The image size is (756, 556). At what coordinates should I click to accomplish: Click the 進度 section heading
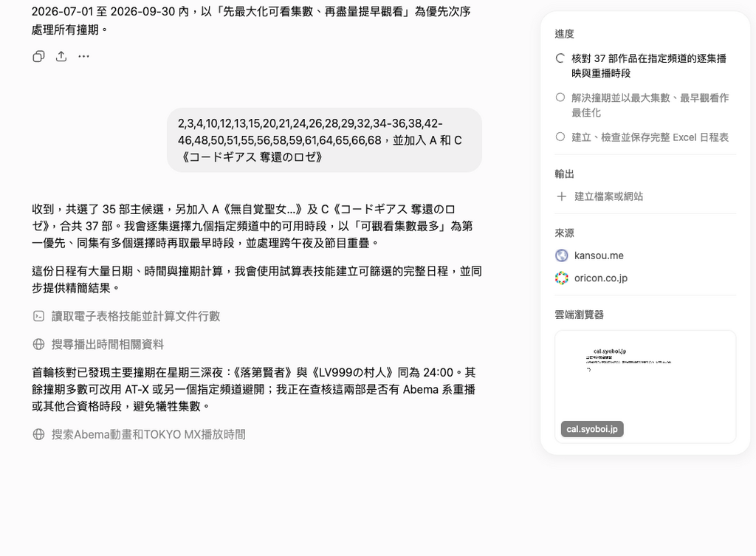coord(565,34)
